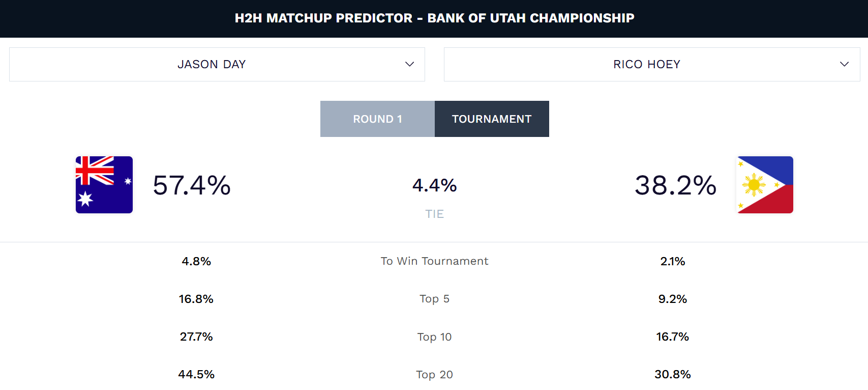868x390 pixels.
Task: Click the chevron arrow beside Jason Day
Action: tap(409, 64)
